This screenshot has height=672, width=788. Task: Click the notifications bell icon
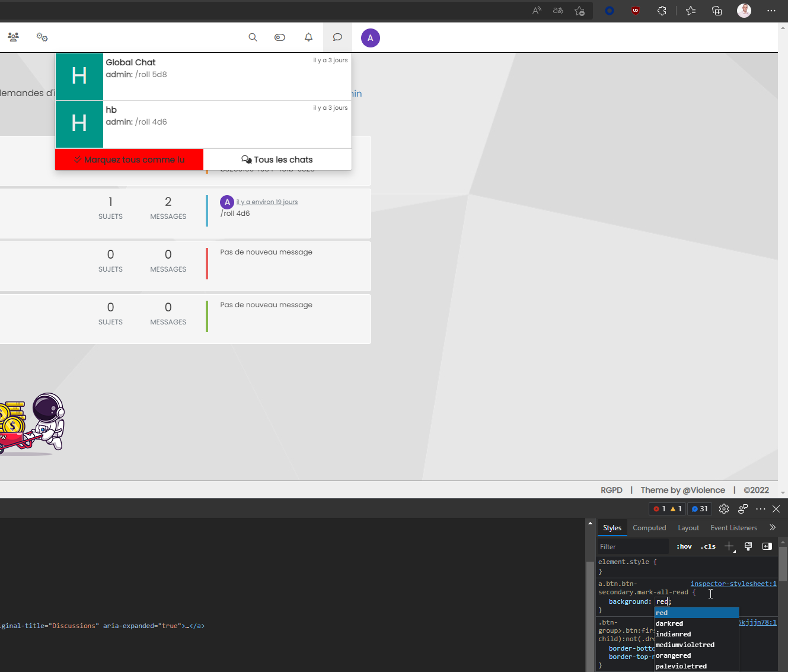pyautogui.click(x=308, y=37)
